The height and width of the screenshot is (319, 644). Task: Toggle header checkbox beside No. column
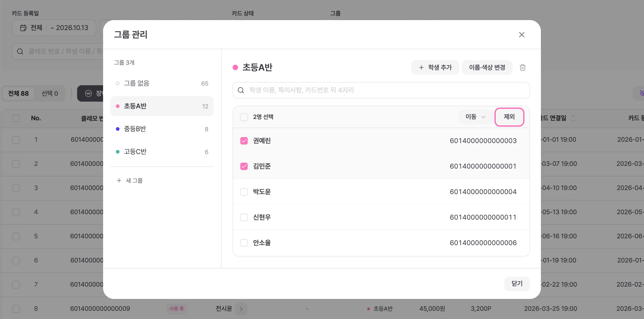[16, 118]
